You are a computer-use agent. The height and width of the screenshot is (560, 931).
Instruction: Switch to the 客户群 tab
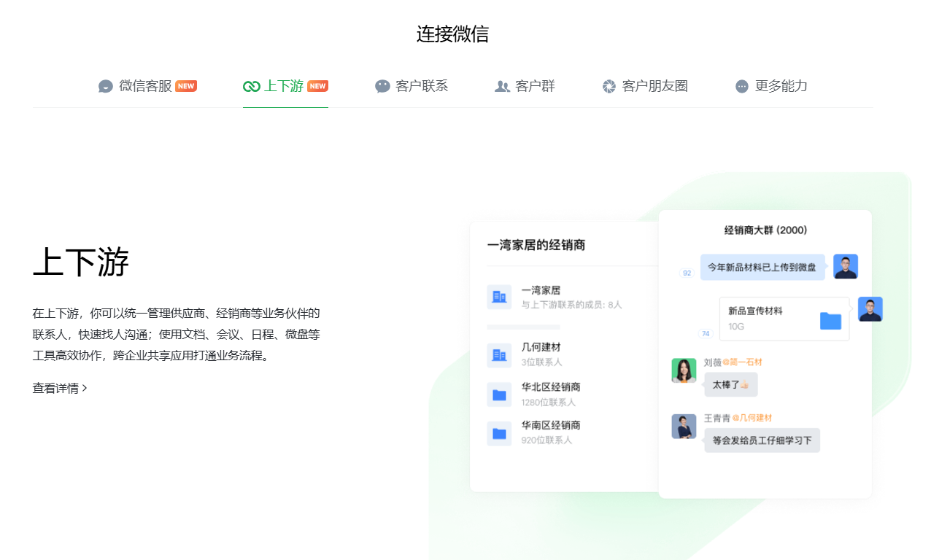coord(525,86)
